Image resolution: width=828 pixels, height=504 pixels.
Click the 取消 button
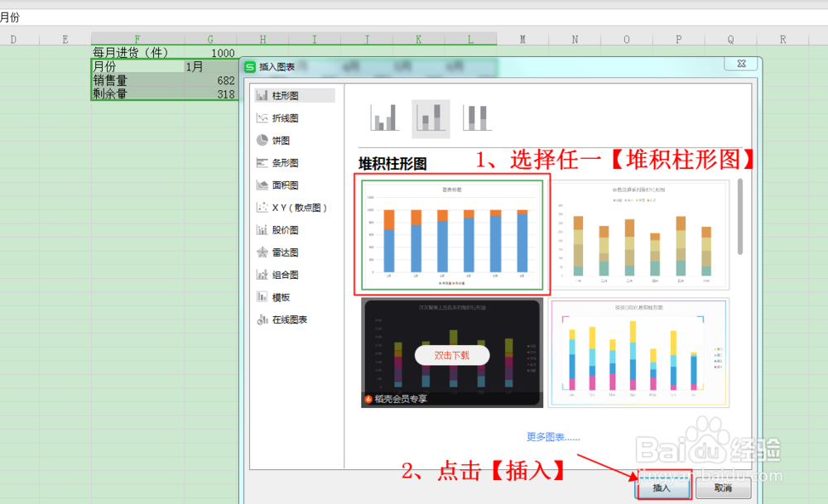[723, 487]
